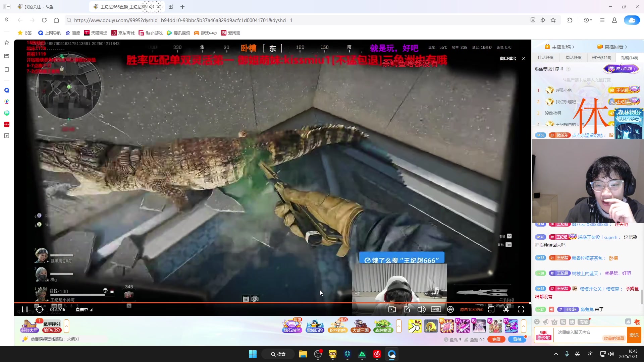This screenshot has width=644, height=362.
Task: Open the font style crown A icon
Action: pos(554,322)
